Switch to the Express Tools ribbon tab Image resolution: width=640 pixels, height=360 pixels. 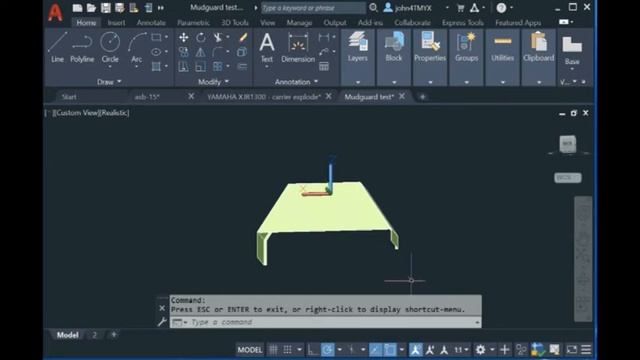click(463, 23)
